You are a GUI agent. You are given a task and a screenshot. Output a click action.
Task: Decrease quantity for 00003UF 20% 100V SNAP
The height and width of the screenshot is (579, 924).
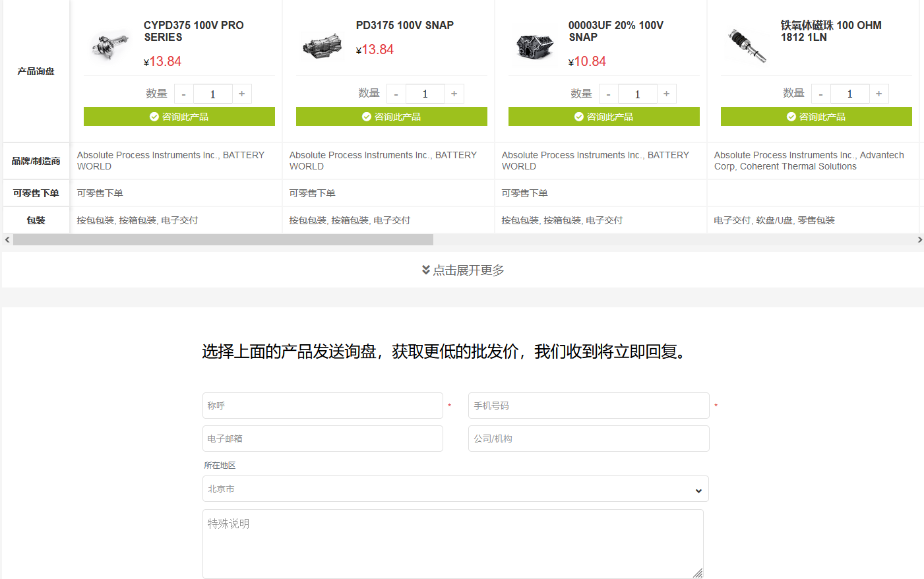[x=608, y=94]
